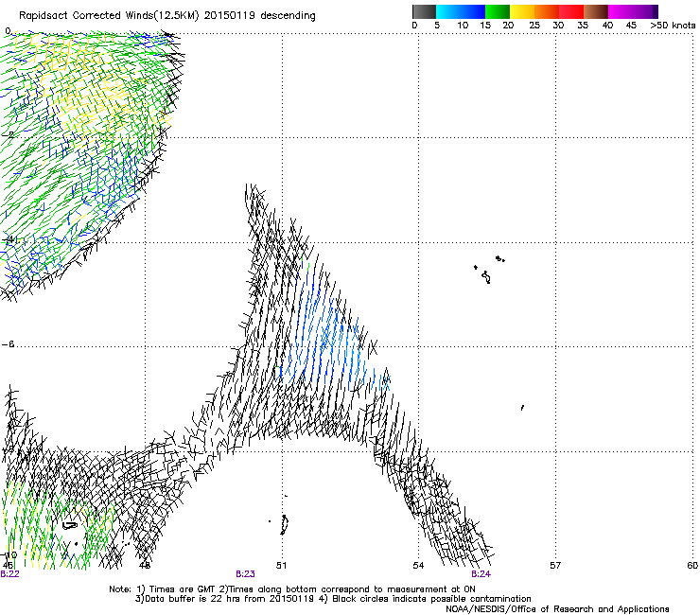Image resolution: width=700 pixels, height=615 pixels.
Task: Click the island outline inside lower-left green barbs
Action: click(x=70, y=525)
